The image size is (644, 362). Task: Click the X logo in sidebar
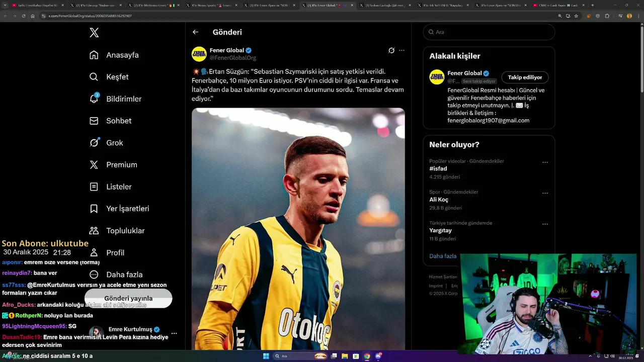point(94,33)
